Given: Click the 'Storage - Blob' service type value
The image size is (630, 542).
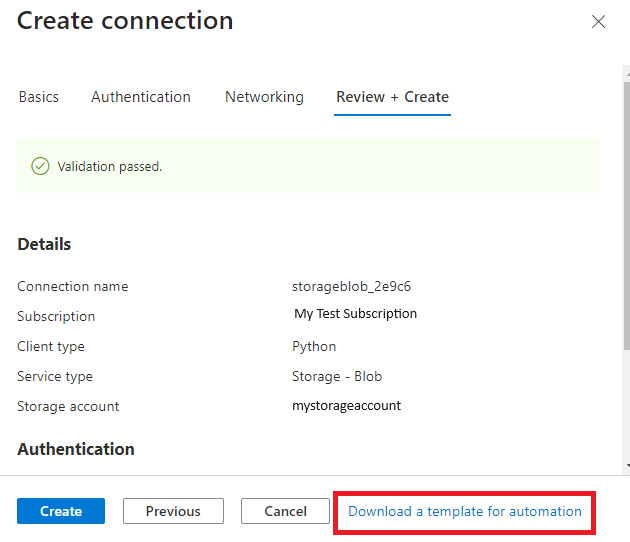Looking at the screenshot, I should pos(337,376).
